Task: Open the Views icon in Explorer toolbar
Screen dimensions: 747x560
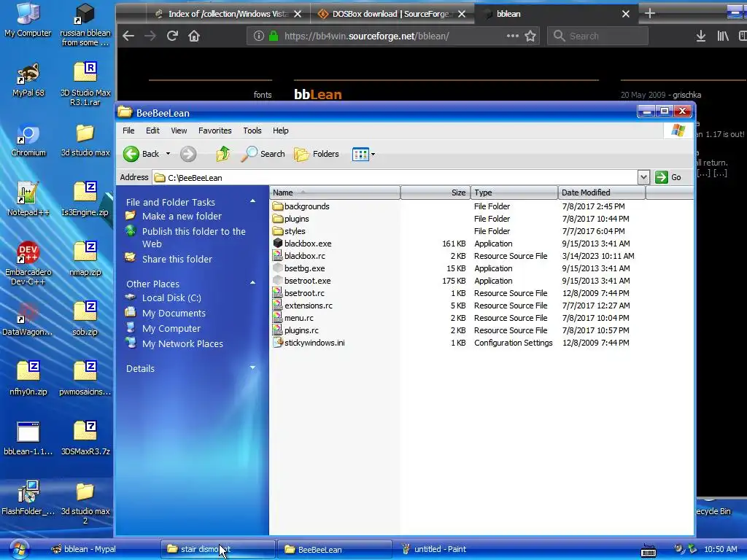Action: click(x=360, y=155)
